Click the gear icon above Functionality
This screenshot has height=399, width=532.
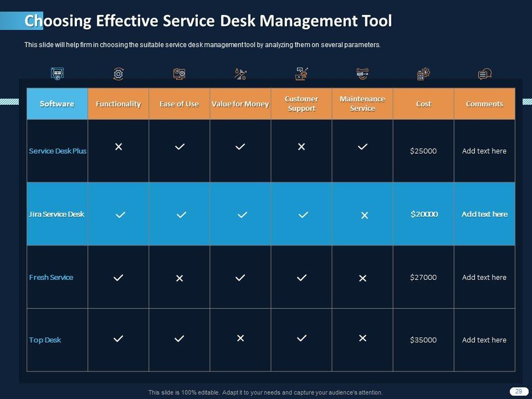[x=119, y=74]
